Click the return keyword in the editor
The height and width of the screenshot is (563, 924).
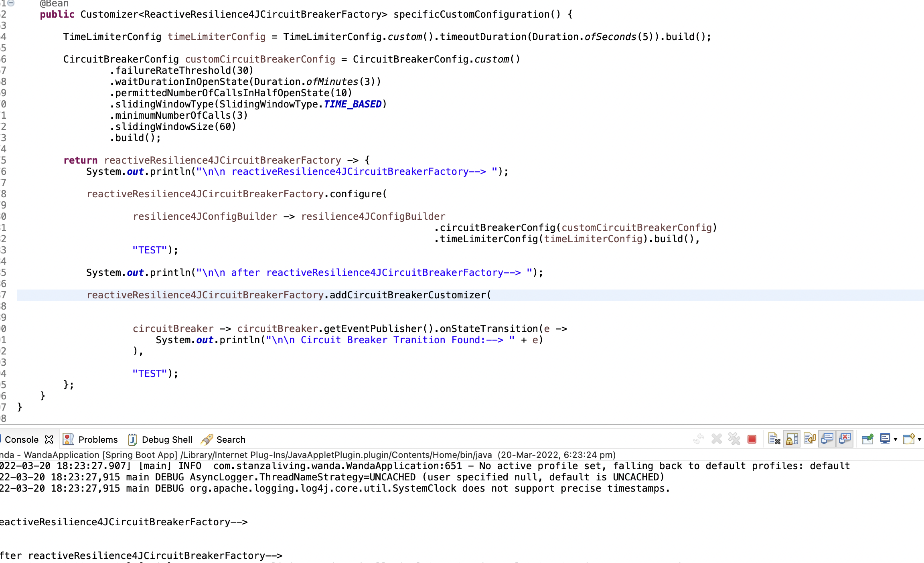pos(80,160)
